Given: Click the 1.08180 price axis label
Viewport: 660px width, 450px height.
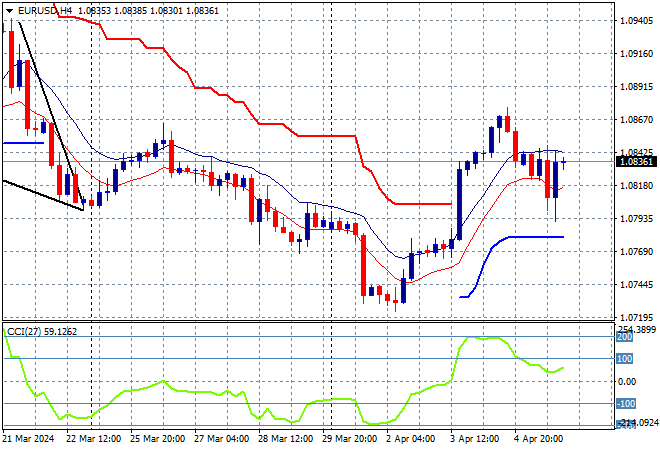Looking at the screenshot, I should coord(637,186).
